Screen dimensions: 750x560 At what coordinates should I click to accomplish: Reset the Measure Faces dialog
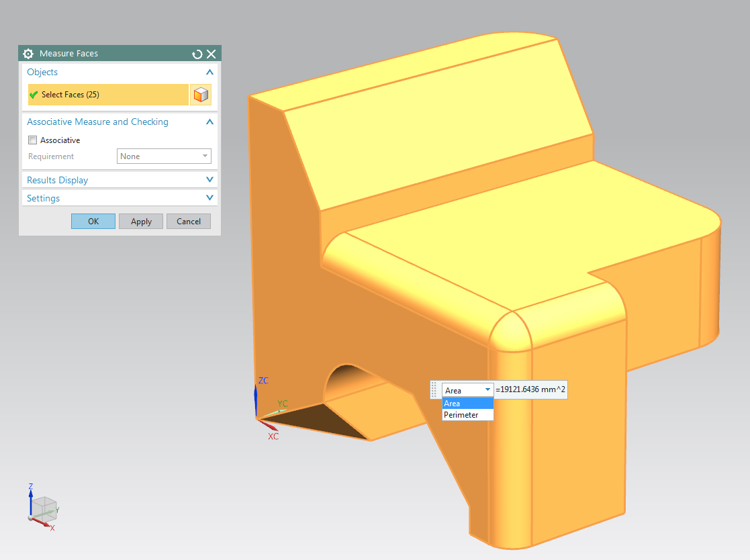tap(197, 54)
